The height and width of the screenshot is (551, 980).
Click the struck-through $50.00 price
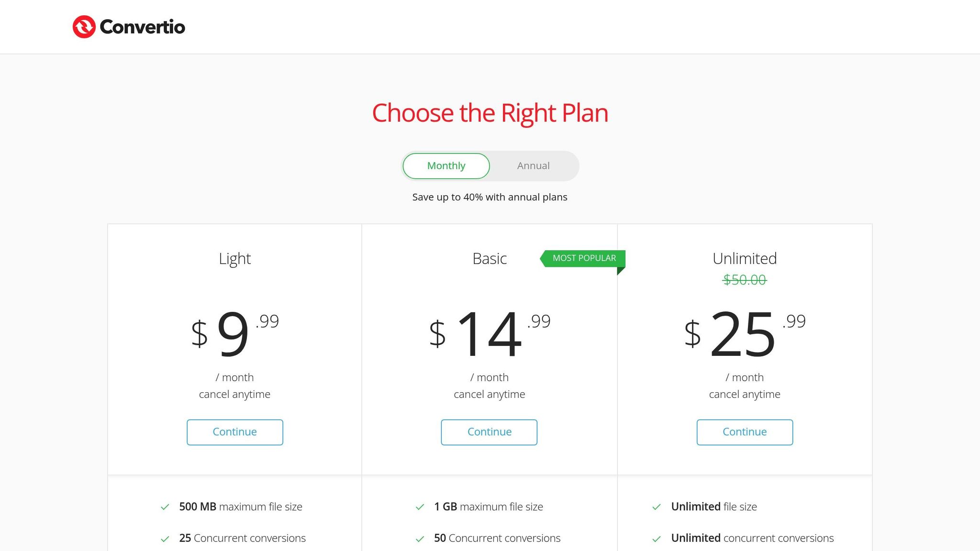coord(745,280)
